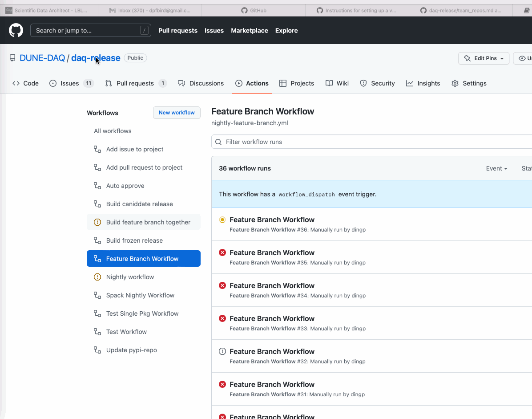532x419 pixels.
Task: Click the workflow icon beside Spack Nightly Workflow
Action: (x=97, y=295)
